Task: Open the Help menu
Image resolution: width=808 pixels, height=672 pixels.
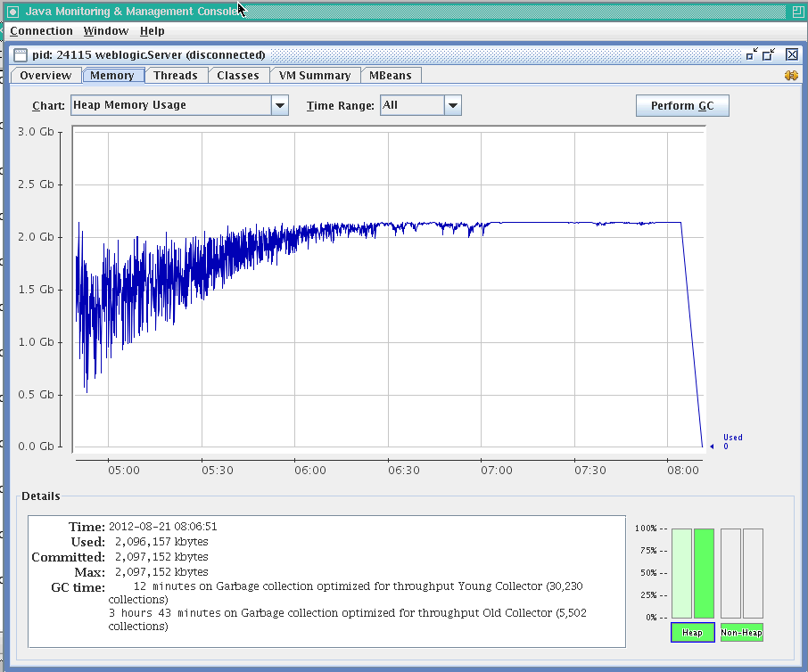Action: [152, 31]
